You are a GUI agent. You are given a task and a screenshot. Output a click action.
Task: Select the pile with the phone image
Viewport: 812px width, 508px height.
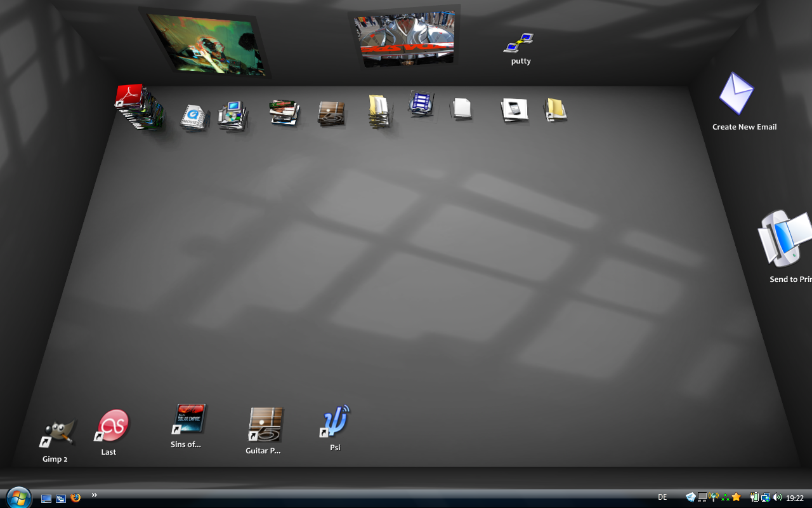click(514, 109)
